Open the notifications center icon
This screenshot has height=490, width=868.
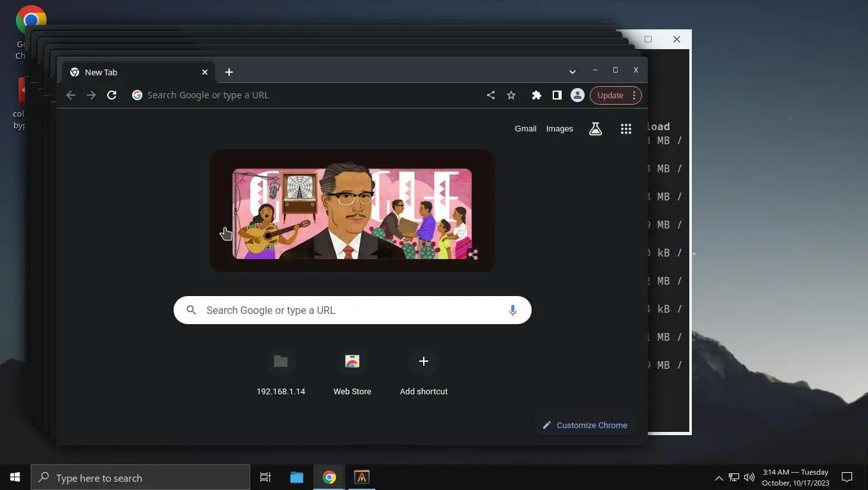point(847,477)
